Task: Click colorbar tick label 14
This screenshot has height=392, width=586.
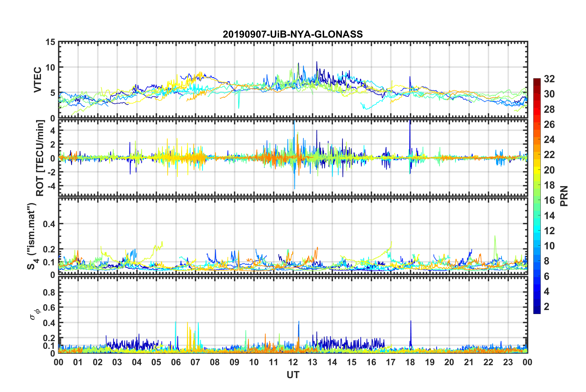Action: [x=549, y=216]
